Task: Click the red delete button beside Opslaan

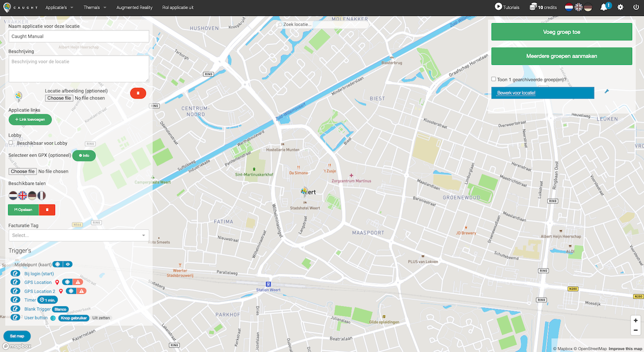Action: point(47,210)
